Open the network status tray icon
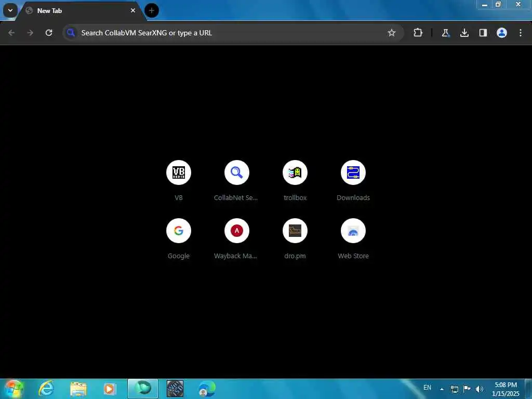The image size is (532, 399). pos(454,389)
